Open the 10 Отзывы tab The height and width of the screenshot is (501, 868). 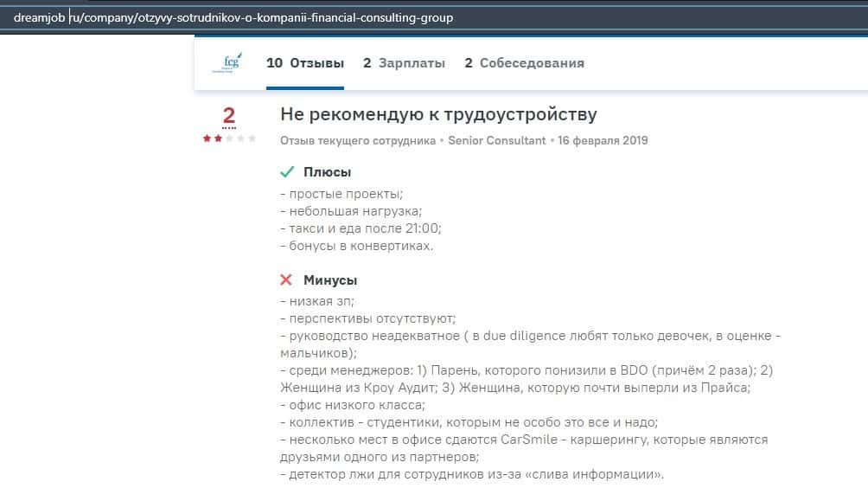coord(305,63)
